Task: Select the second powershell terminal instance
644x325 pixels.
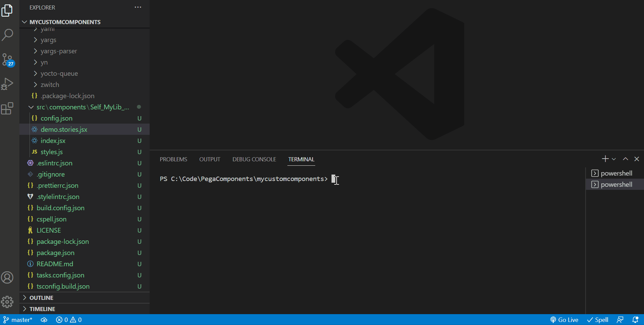Action: click(x=614, y=184)
